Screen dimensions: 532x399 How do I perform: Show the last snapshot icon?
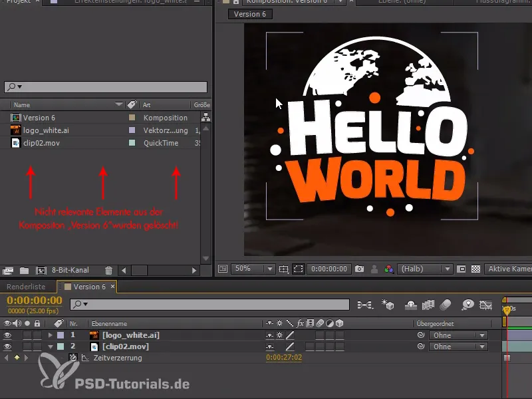(x=374, y=269)
